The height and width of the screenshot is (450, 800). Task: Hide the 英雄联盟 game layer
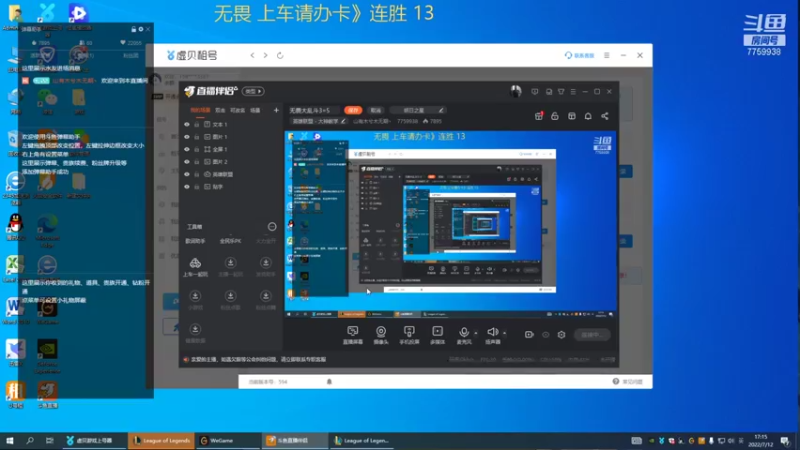(187, 174)
